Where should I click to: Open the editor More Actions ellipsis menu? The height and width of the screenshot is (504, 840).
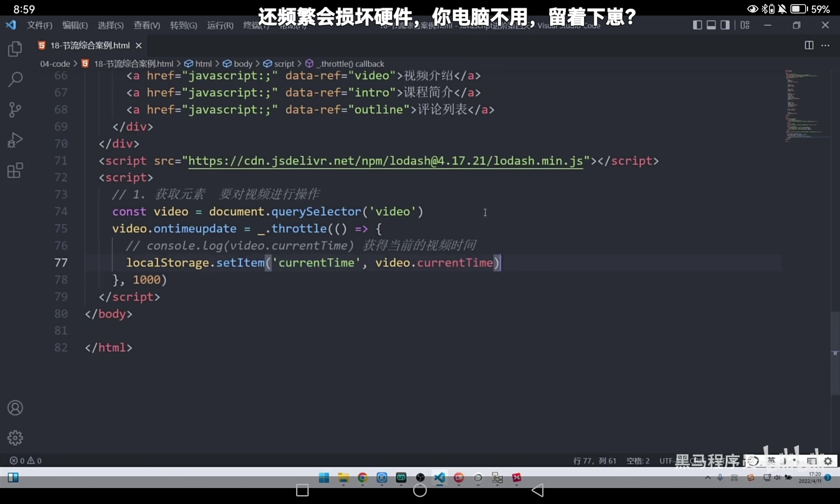coord(825,45)
